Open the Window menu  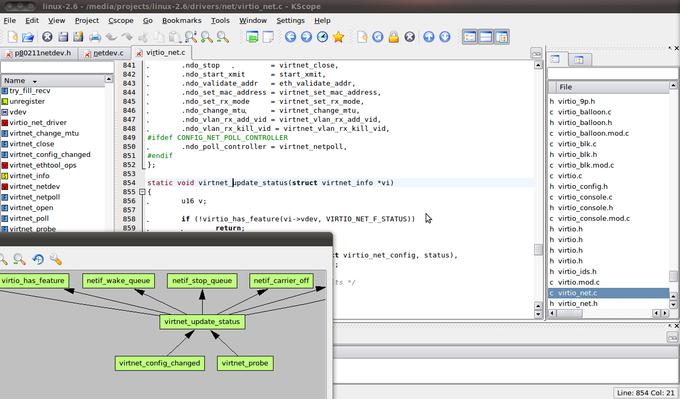click(253, 20)
